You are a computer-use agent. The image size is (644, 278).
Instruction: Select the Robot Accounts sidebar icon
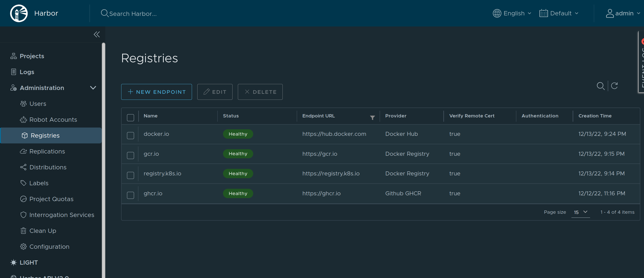point(24,119)
